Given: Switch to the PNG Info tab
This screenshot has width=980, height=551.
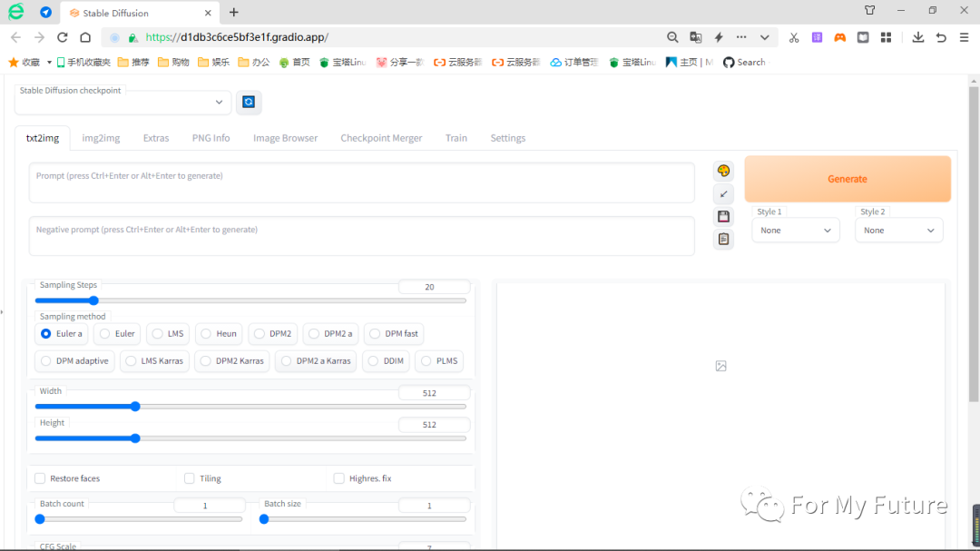Looking at the screenshot, I should pos(211,138).
